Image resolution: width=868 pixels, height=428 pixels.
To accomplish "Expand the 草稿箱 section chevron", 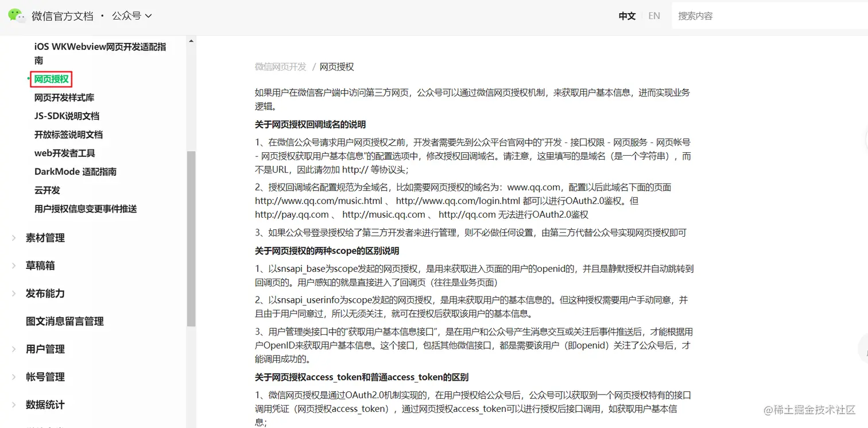I will pyautogui.click(x=14, y=265).
